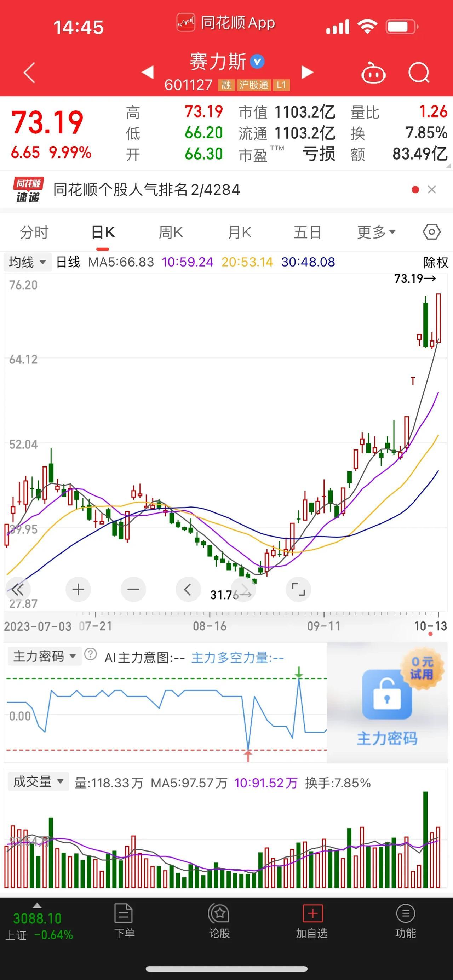Screen dimensions: 453x980
Task: Tap the 融 margin tag under stock code
Action: (x=226, y=85)
